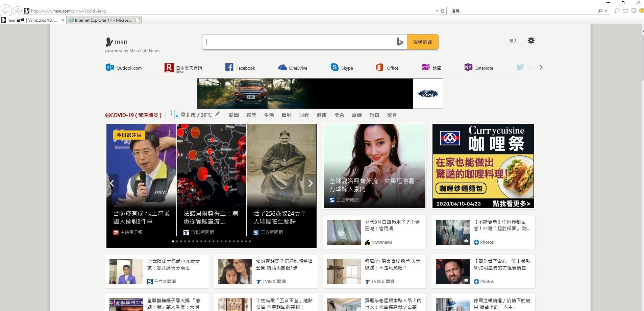Click the Currycuisine 咖哩祭 advertisement
The height and width of the screenshot is (311, 644).
483,166
